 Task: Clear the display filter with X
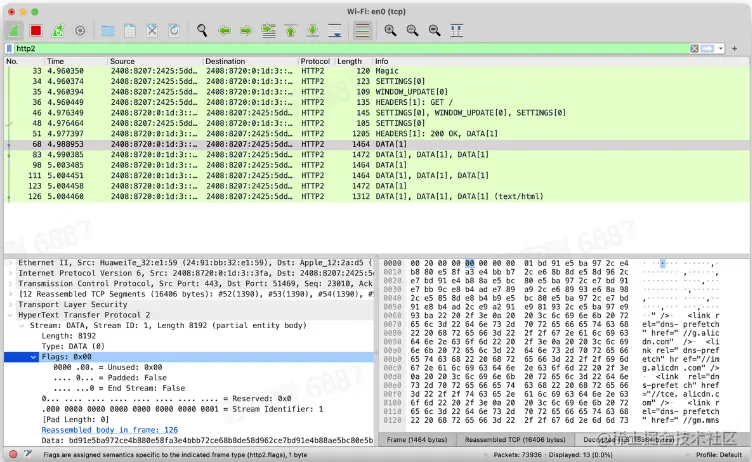[x=694, y=48]
